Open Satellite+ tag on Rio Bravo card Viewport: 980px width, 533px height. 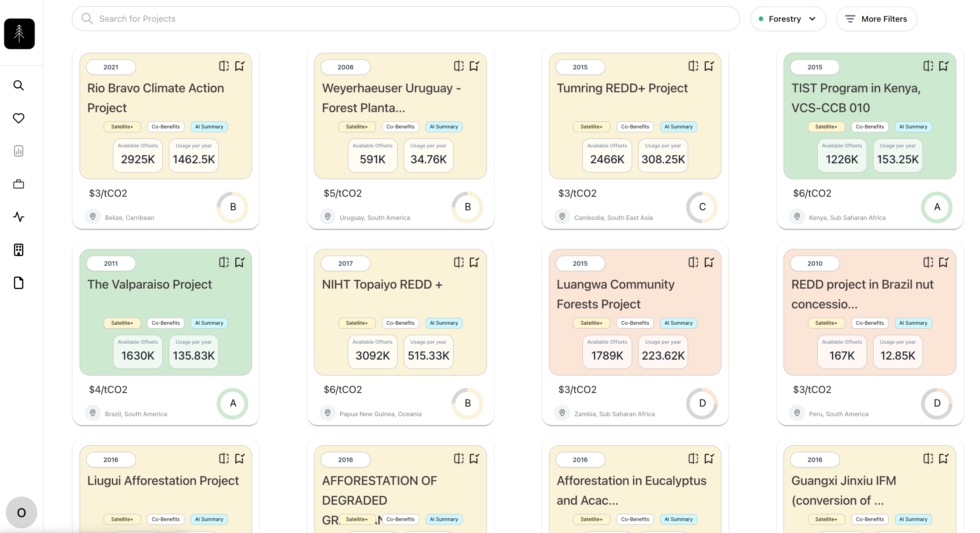122,127
